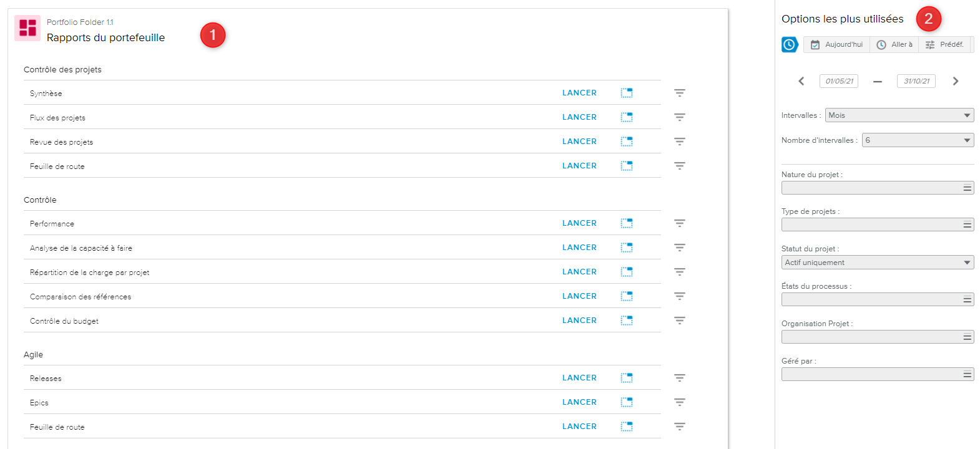Open Statut du projet dropdown
Viewport: 980px width, 449px height.
(x=877, y=263)
